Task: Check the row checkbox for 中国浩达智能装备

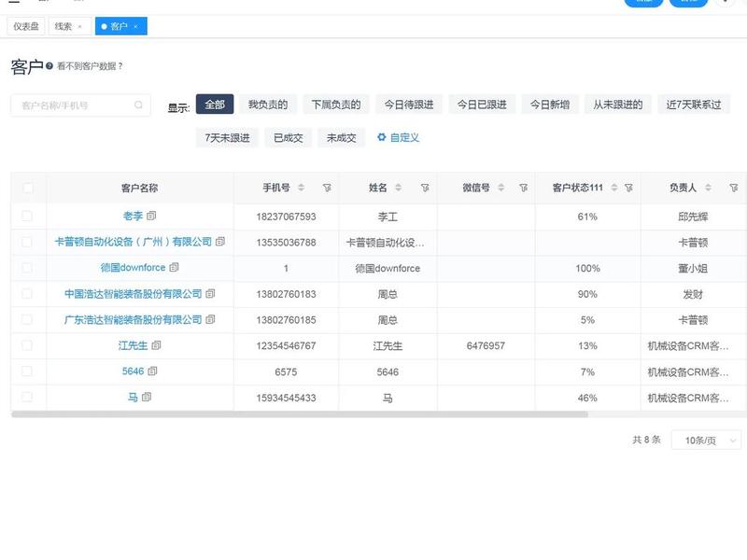Action: 27,293
